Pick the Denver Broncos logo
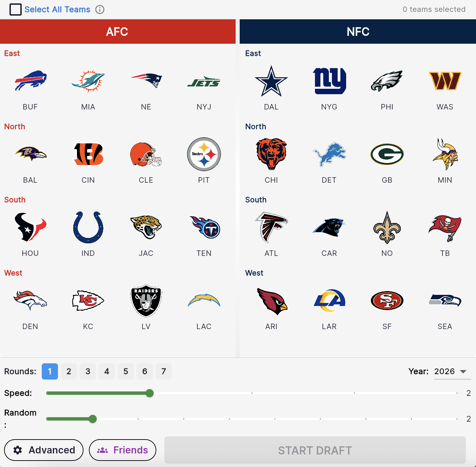 [30, 301]
